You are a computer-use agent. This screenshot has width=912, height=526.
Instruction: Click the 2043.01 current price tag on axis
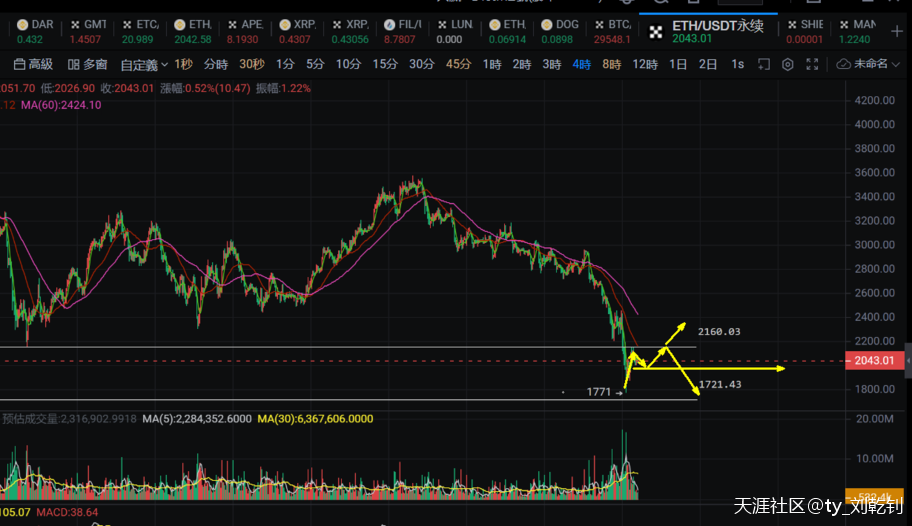coord(876,361)
